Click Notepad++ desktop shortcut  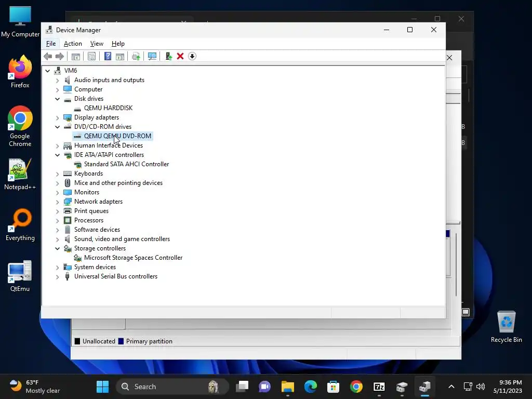(x=20, y=174)
